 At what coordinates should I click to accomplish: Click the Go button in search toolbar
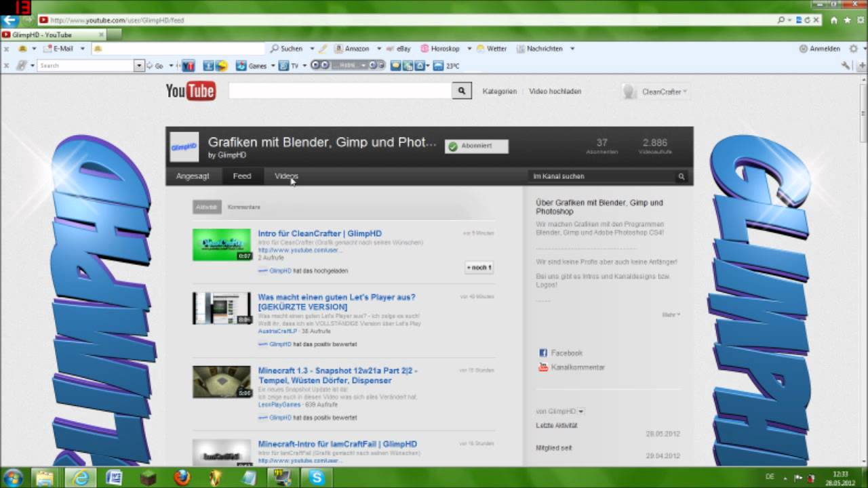pos(156,66)
